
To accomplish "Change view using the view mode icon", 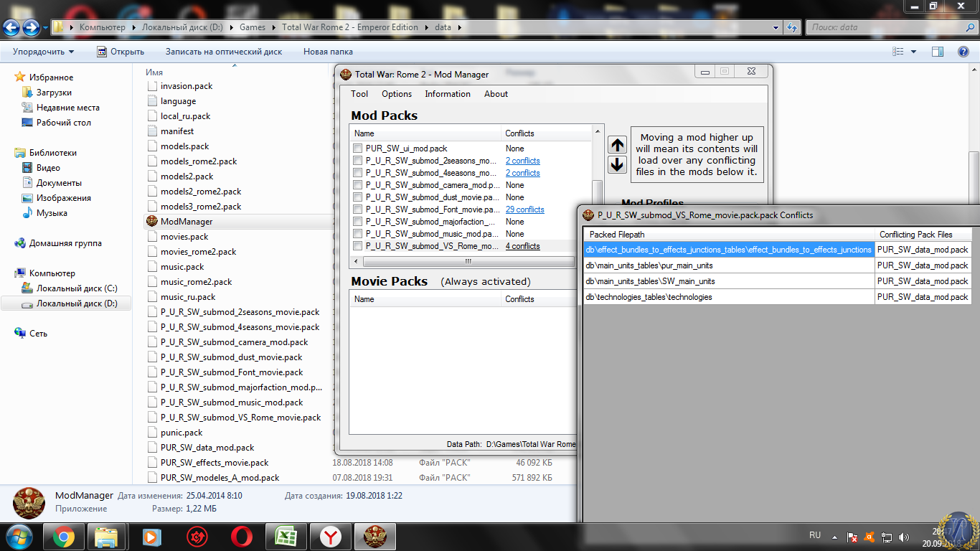I will click(x=898, y=52).
